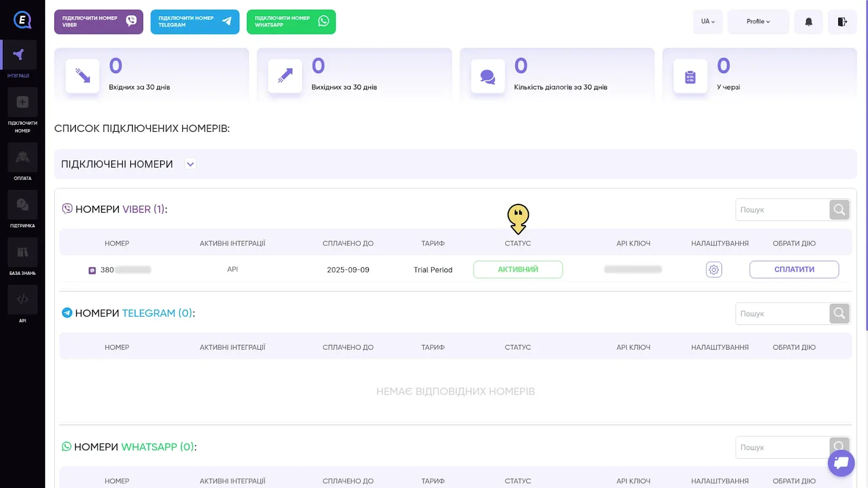The width and height of the screenshot is (868, 488).
Task: Click the incoming messages arrow icon
Action: click(82, 76)
